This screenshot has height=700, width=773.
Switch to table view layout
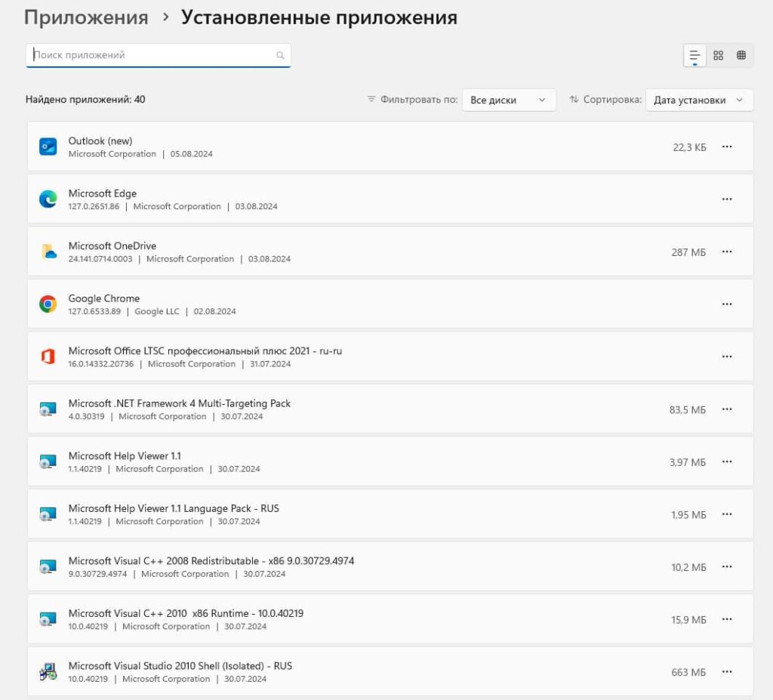pyautogui.click(x=741, y=55)
